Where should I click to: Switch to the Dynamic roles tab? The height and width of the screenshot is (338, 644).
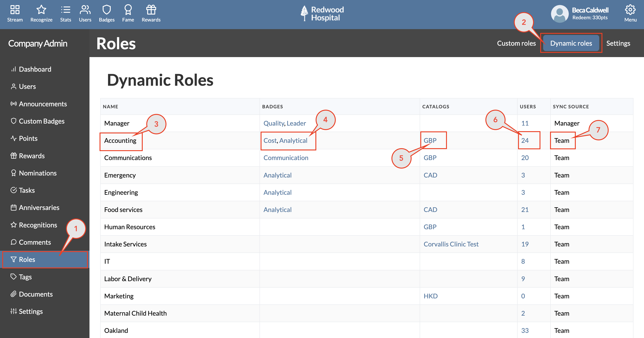coord(571,43)
